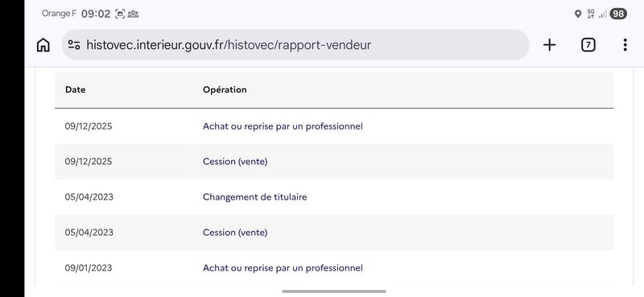Open tab switcher showing 7 tabs
Image resolution: width=644 pixels, height=297 pixels.
click(588, 45)
